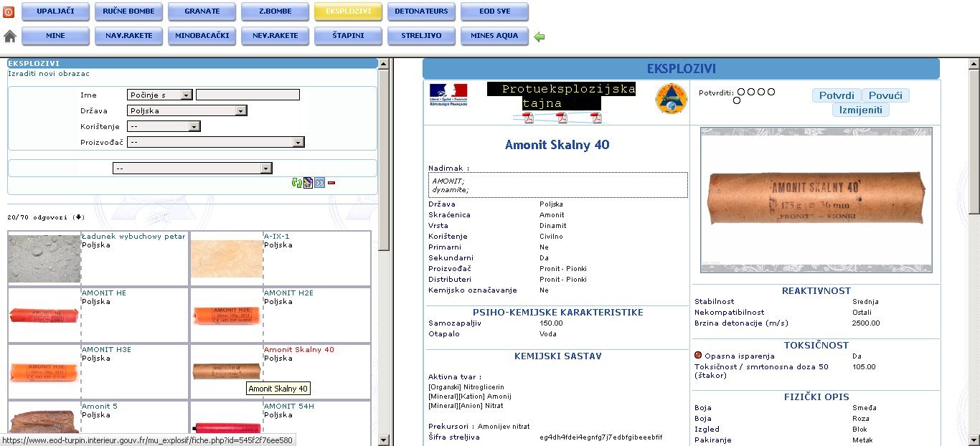Click the round EOD badge emblem
Screen dimensions: 980x446
[672, 98]
